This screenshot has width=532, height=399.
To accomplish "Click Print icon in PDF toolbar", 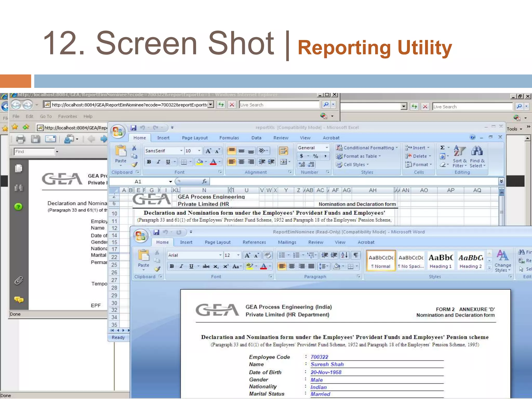I will (x=21, y=139).
